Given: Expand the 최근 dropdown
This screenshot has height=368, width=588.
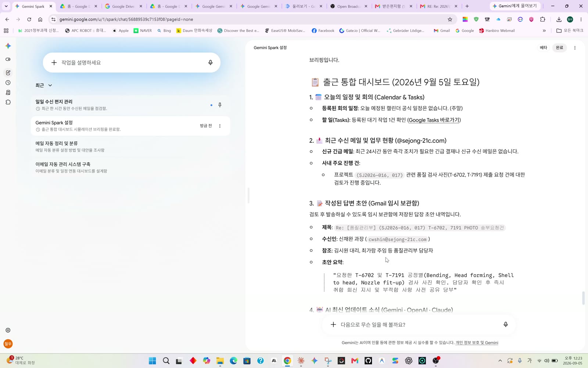Looking at the screenshot, I should coord(44,85).
